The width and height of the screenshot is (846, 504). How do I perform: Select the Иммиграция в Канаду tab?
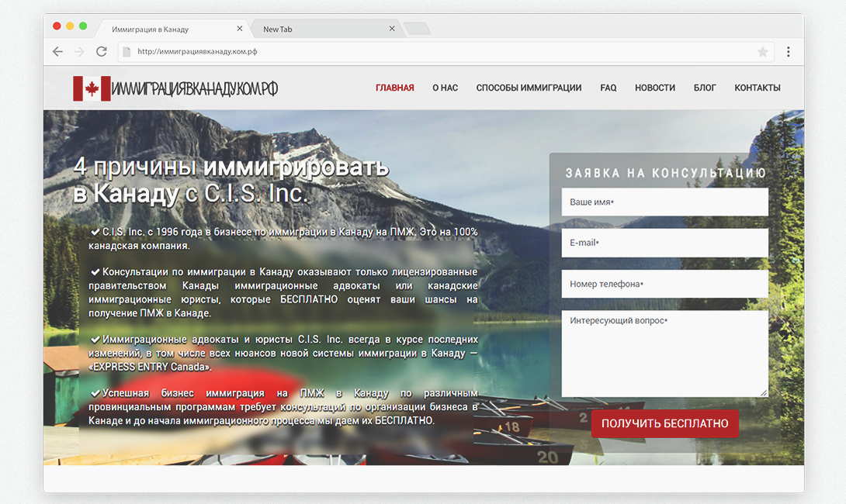pos(172,29)
